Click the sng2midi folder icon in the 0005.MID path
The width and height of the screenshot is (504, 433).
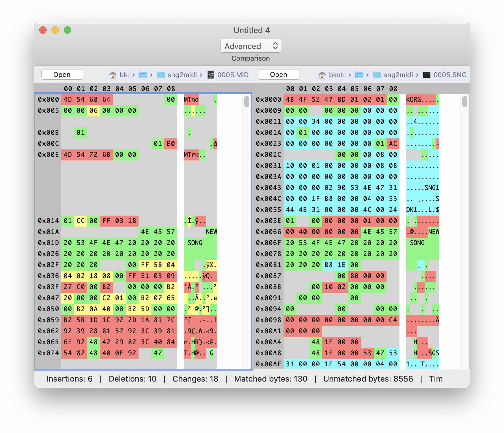point(161,75)
